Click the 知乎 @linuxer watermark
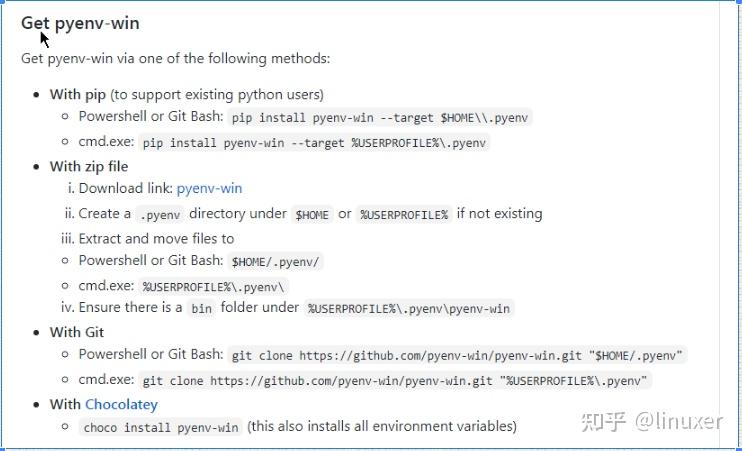The height and width of the screenshot is (451, 742). 652,421
